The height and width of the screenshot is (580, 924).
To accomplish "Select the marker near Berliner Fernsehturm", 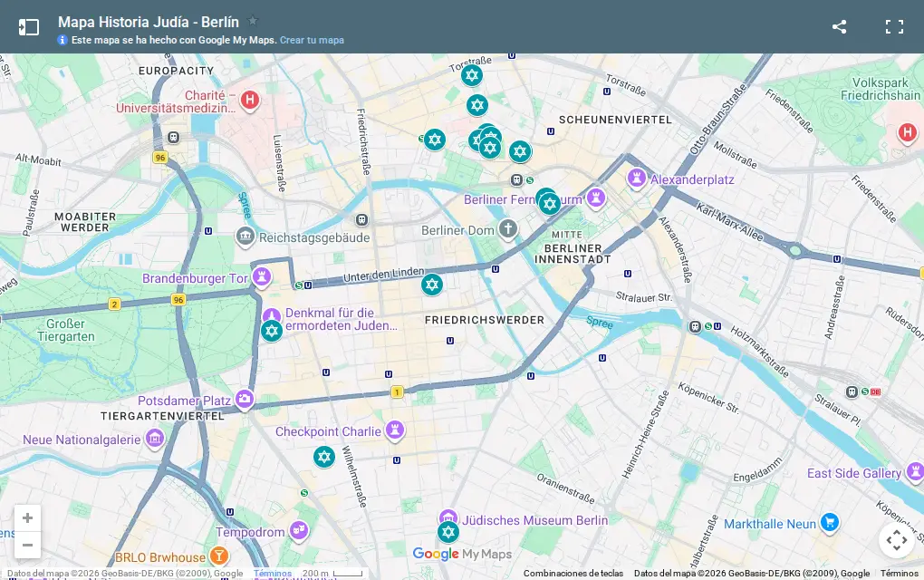I will pos(549,204).
